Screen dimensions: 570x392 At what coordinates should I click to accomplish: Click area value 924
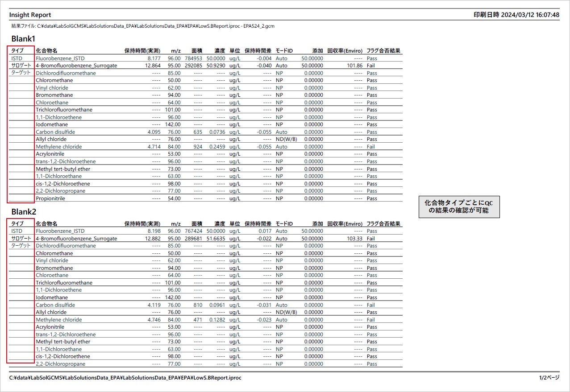(198, 147)
